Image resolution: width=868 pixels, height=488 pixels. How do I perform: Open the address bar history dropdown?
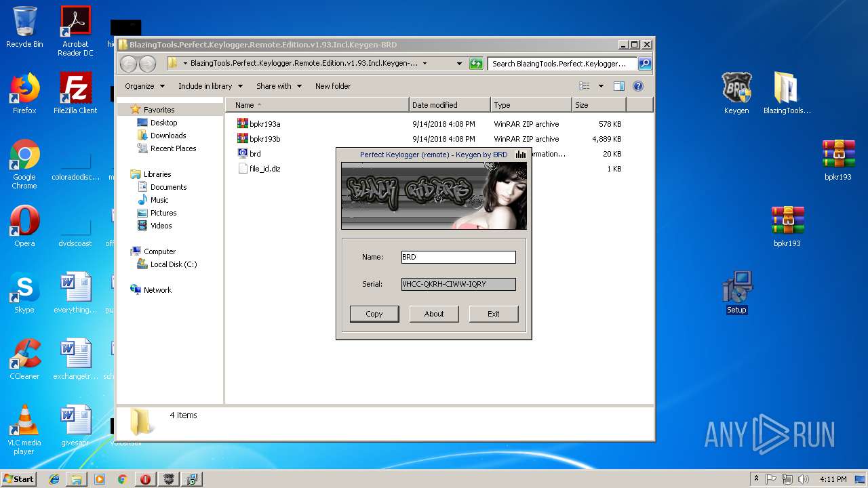coord(459,64)
